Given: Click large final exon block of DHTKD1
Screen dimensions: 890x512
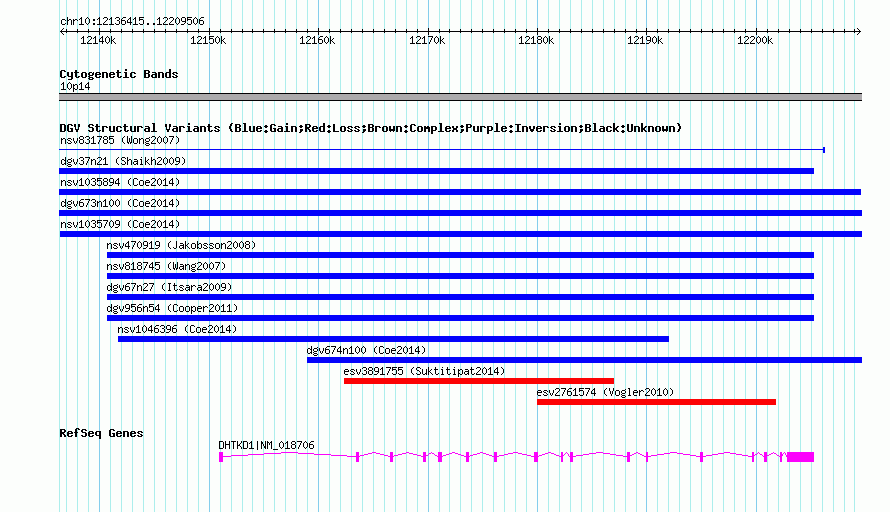Looking at the screenshot, I should pos(801,457).
